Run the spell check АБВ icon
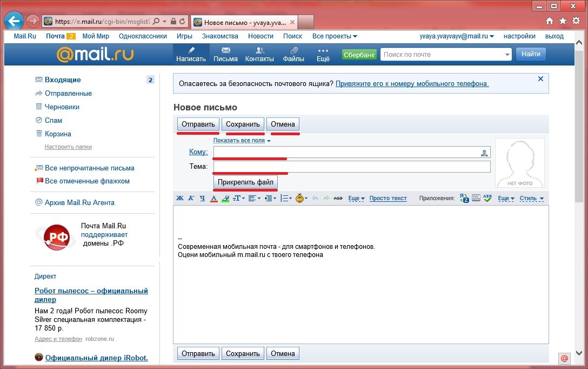588x369 pixels. [487, 198]
